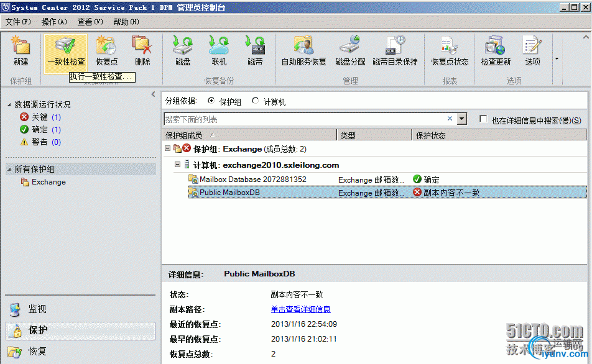Select the 磁带 tape backup icon
Image resolution: width=592 pixels, height=364 pixels.
coord(255,45)
